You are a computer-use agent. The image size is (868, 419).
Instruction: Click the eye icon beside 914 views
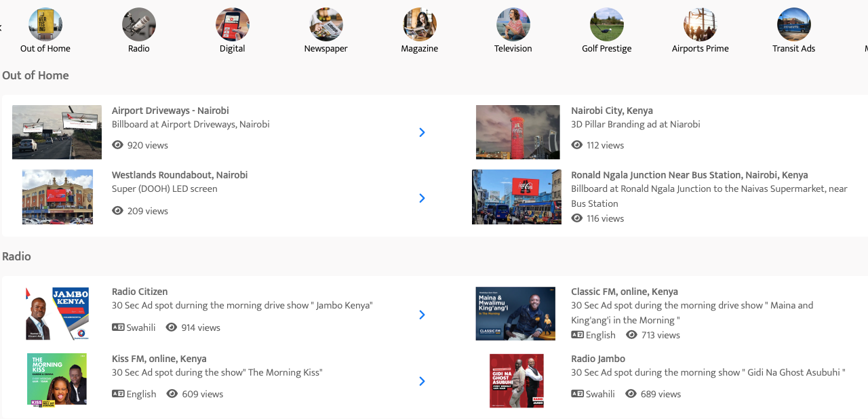pyautogui.click(x=172, y=327)
